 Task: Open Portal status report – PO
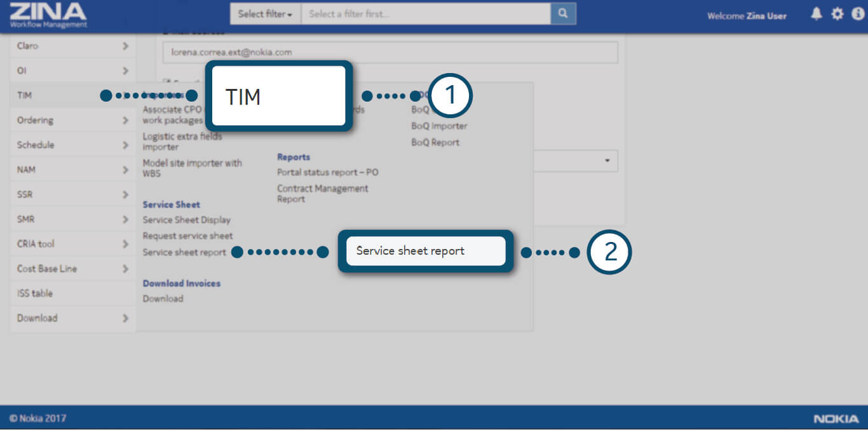point(327,172)
